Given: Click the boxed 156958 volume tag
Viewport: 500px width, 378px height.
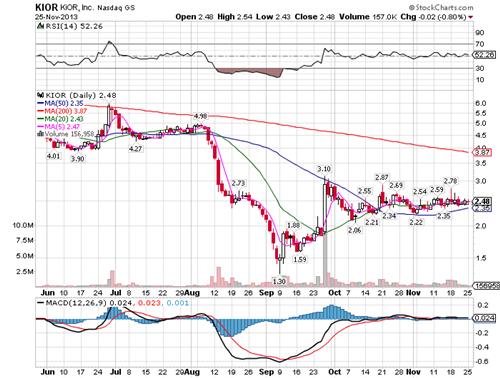Looking at the screenshot, I should point(487,285).
